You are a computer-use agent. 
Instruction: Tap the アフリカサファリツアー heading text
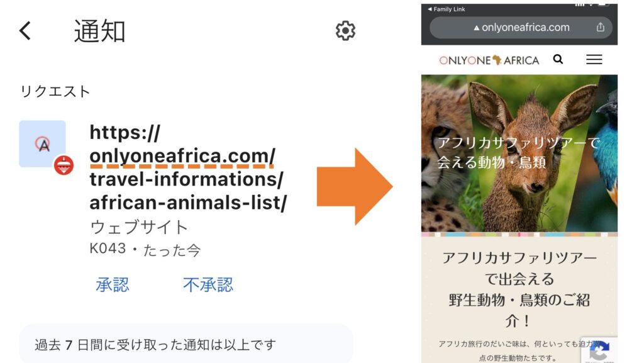[x=519, y=289]
